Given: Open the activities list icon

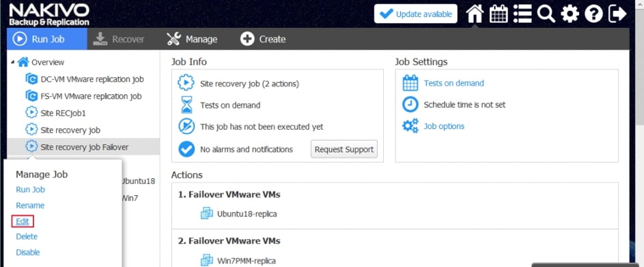Looking at the screenshot, I should pos(522,14).
